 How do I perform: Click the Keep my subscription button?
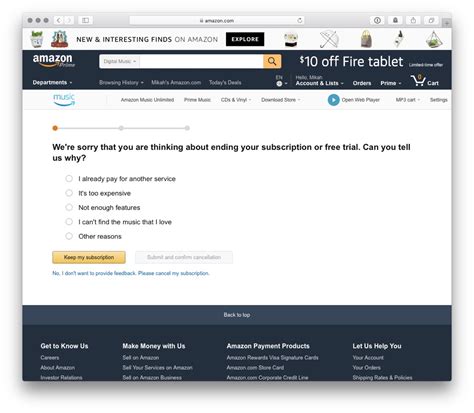click(x=89, y=257)
